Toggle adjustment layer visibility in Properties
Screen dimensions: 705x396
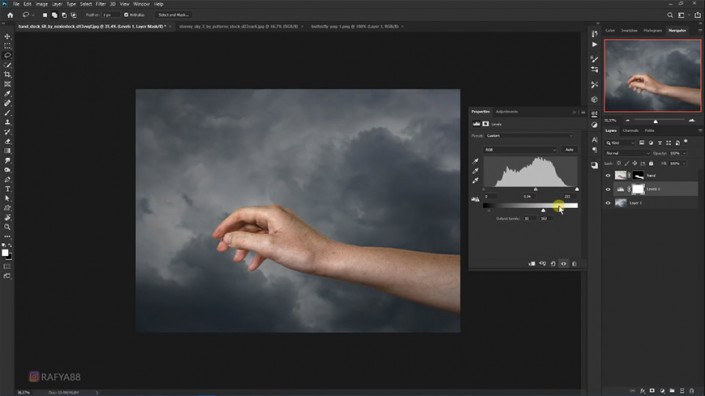563,264
